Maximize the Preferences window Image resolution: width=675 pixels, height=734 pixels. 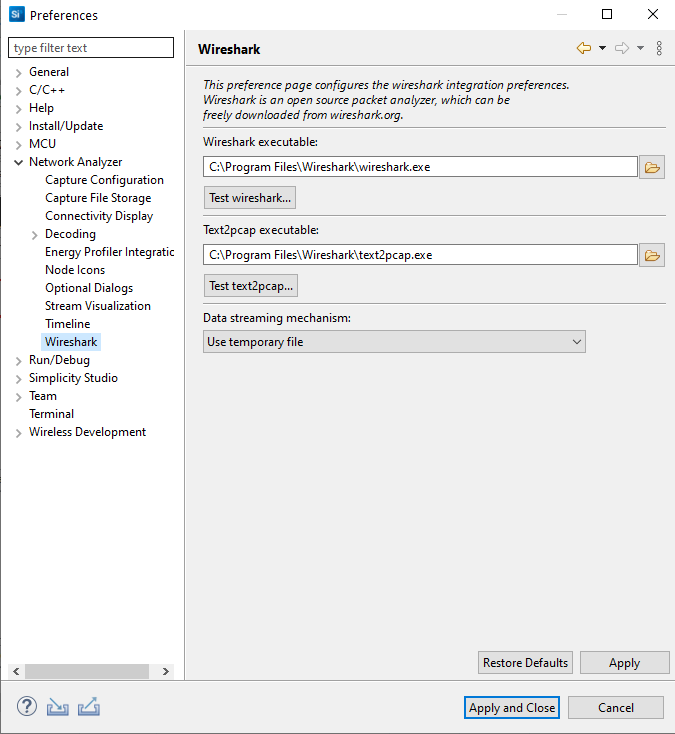coord(607,14)
